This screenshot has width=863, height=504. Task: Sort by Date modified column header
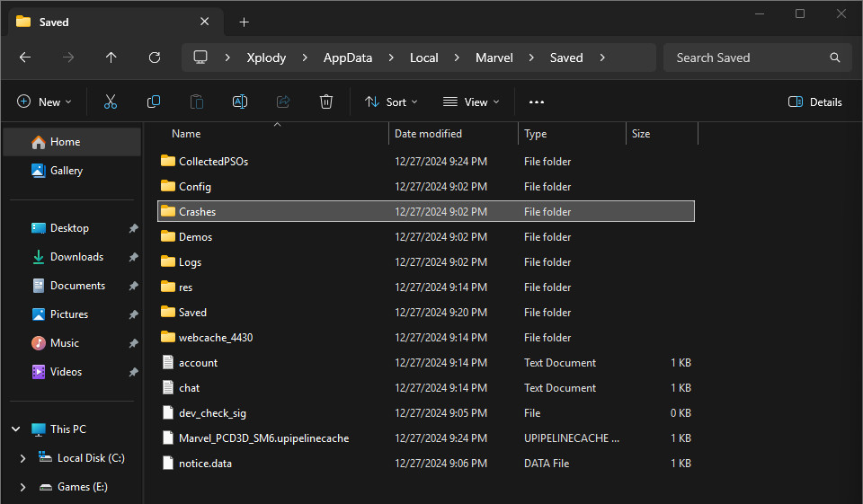429,134
